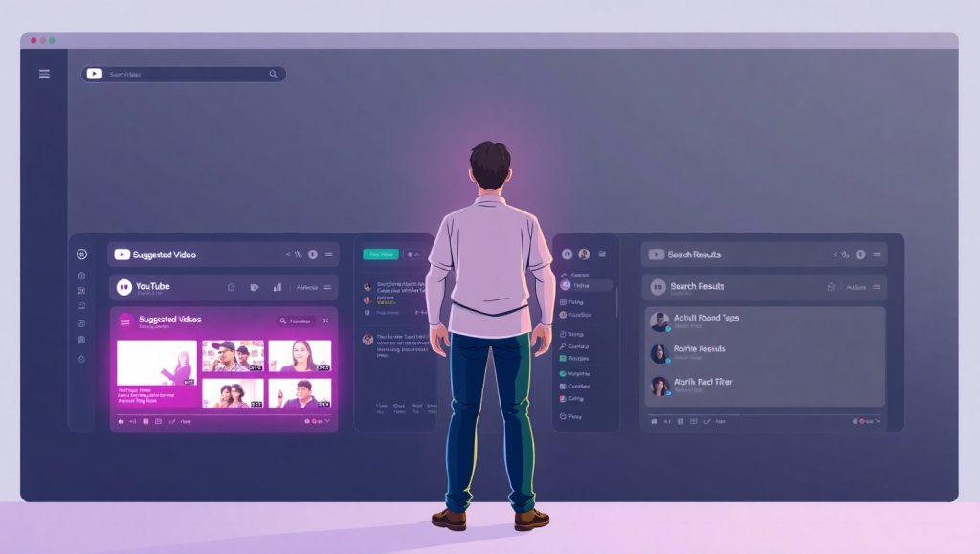
Task: Open the lines menu in Suggested Video header
Action: [329, 255]
